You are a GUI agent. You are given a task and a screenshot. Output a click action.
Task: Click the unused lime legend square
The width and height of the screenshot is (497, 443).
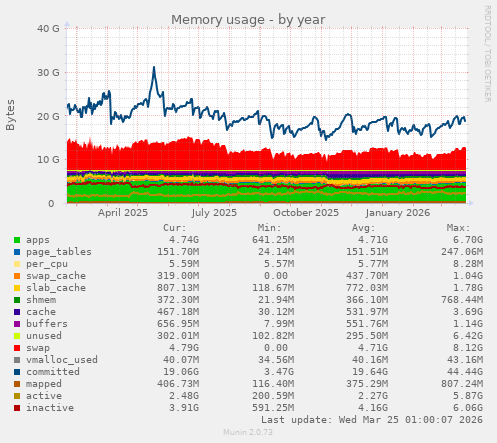pos(17,336)
